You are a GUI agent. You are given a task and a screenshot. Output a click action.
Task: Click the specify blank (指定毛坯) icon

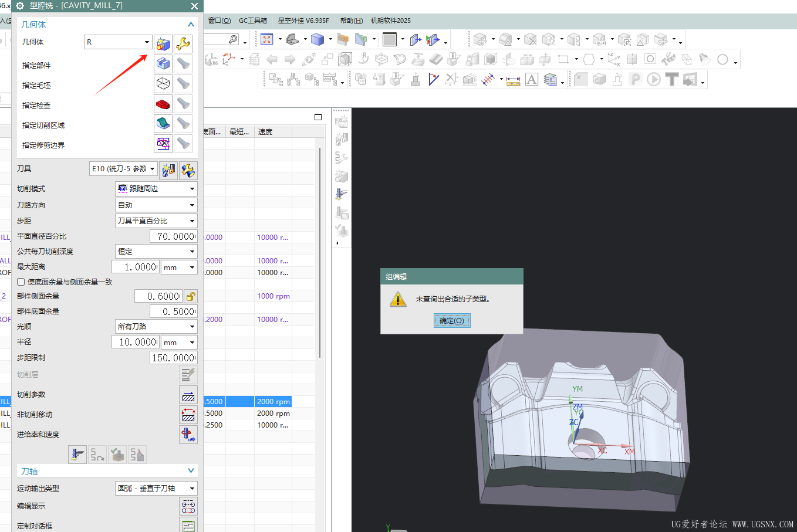(163, 84)
